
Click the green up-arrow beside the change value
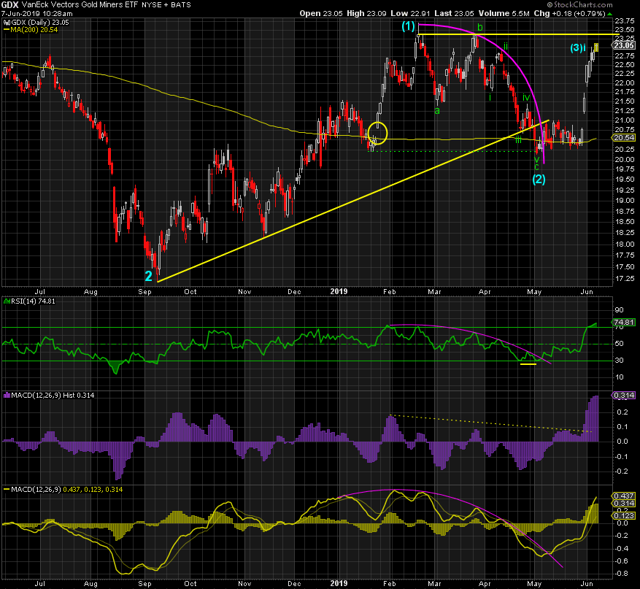click(610, 13)
